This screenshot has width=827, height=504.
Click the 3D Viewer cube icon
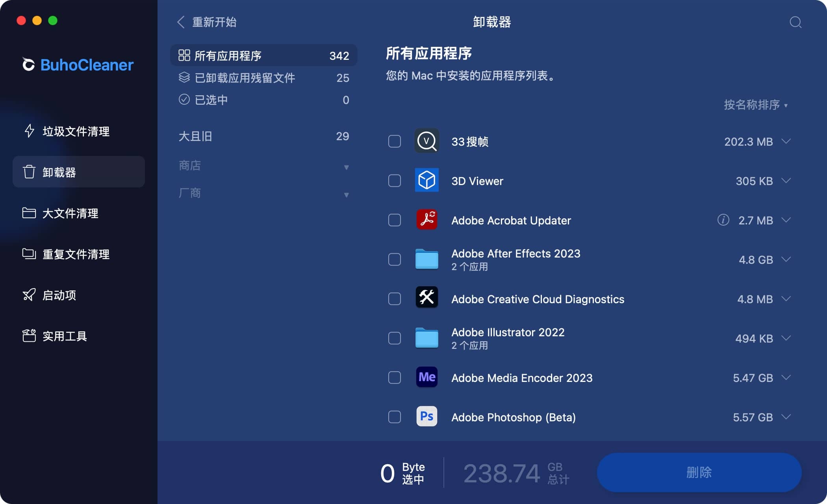tap(427, 180)
